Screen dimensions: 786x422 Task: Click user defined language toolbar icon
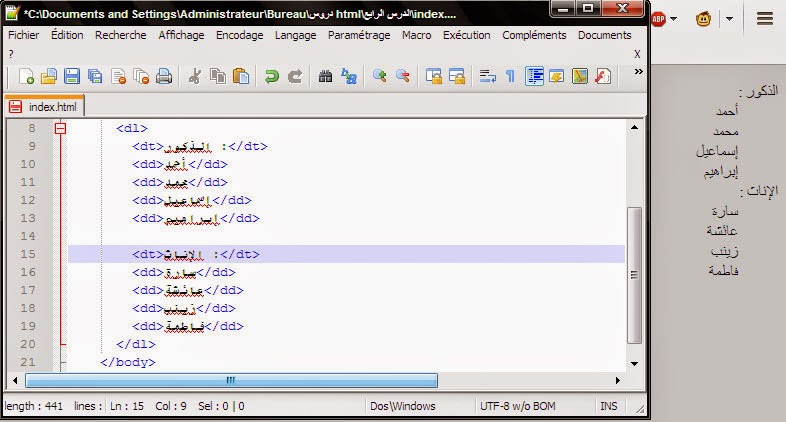point(556,76)
